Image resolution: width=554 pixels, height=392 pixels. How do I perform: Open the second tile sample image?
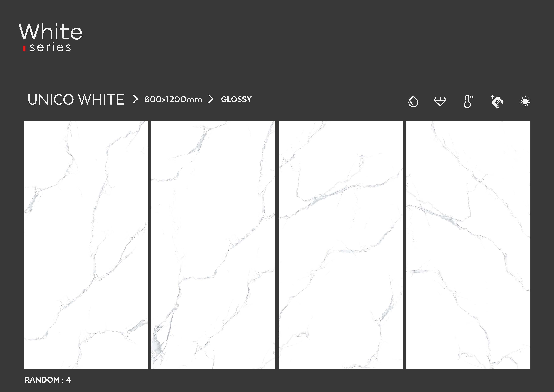pyautogui.click(x=213, y=245)
